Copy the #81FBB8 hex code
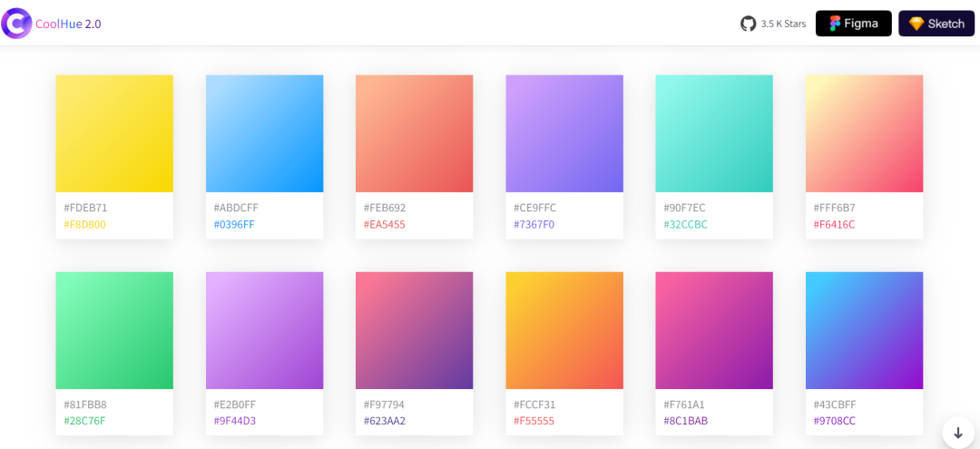 pos(85,405)
